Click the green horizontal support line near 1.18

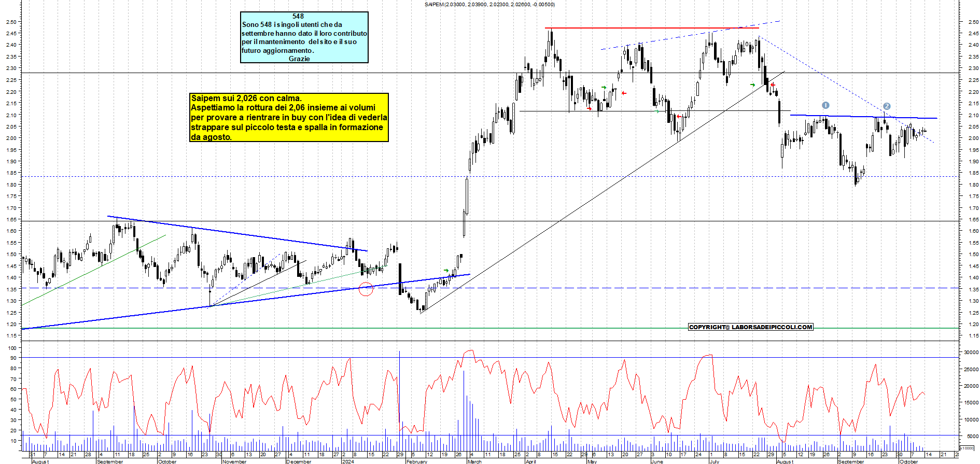490,328
